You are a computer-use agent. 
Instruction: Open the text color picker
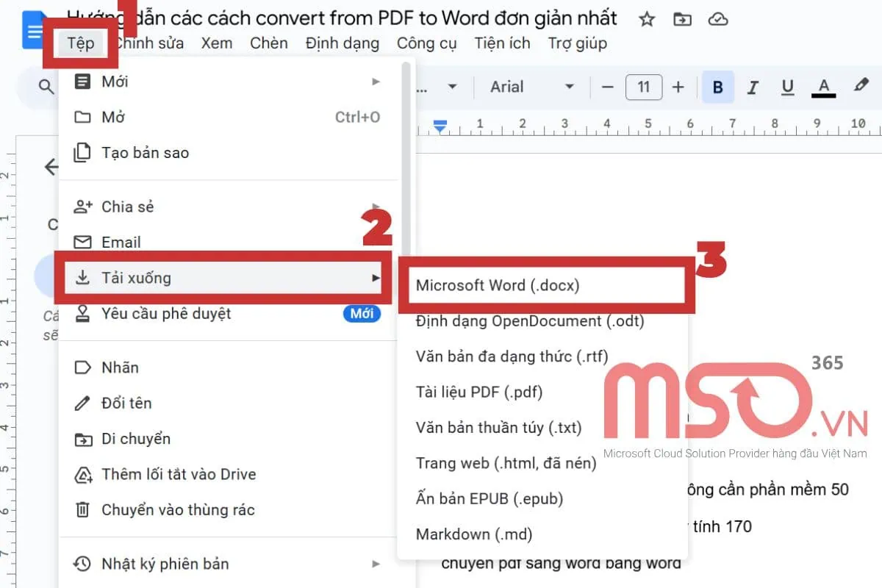tap(824, 87)
